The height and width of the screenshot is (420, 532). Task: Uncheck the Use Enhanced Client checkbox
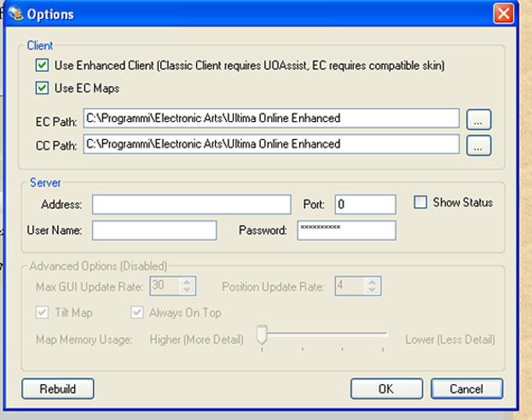point(42,65)
